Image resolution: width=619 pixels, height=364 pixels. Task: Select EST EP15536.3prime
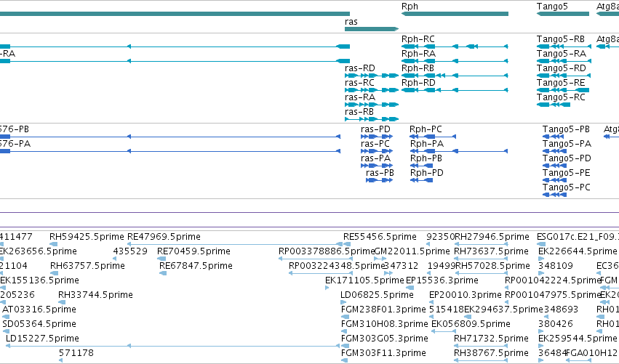coord(442,280)
